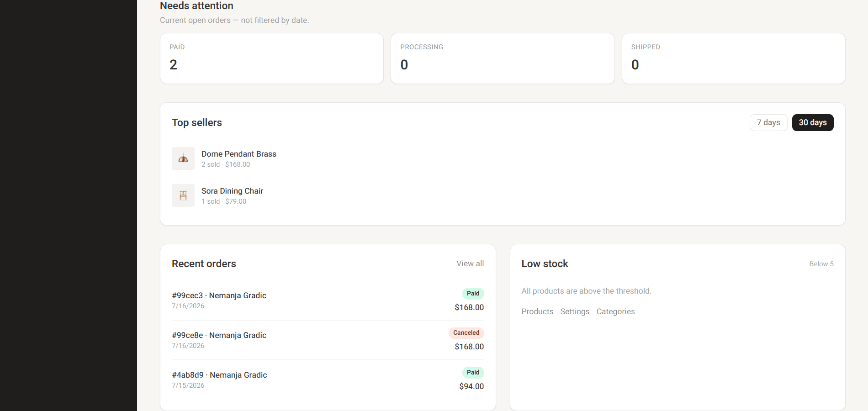Click the Needs attention heading

coord(196,6)
